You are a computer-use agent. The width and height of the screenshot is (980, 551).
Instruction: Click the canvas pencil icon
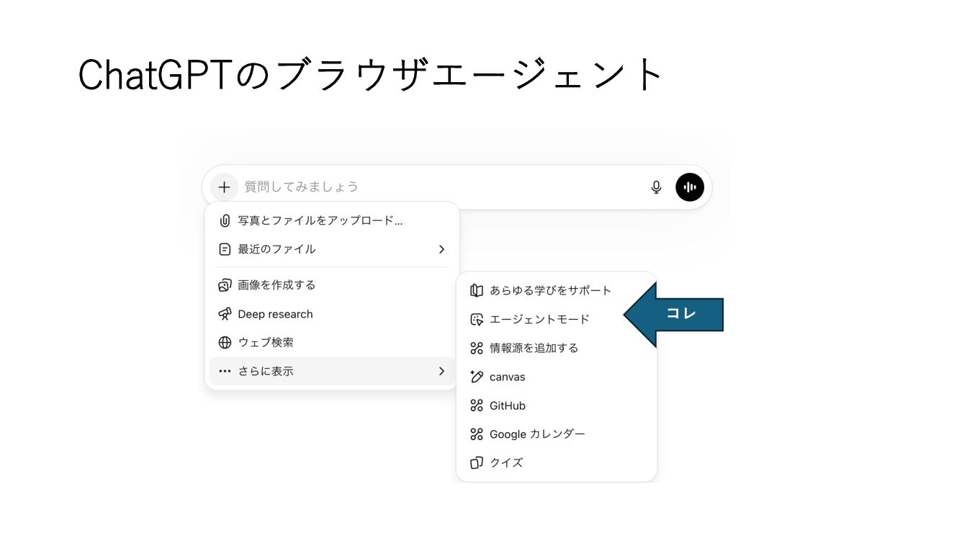point(476,377)
